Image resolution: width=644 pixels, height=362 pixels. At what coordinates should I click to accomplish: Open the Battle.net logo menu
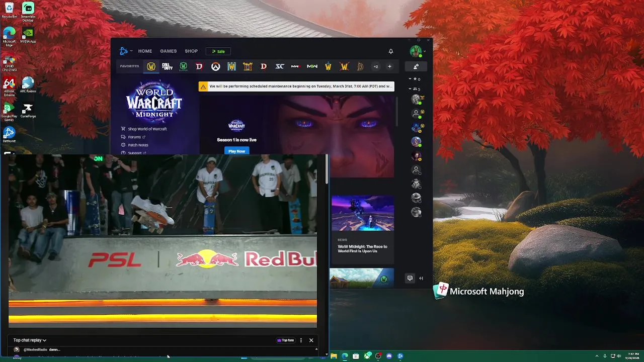(125, 51)
